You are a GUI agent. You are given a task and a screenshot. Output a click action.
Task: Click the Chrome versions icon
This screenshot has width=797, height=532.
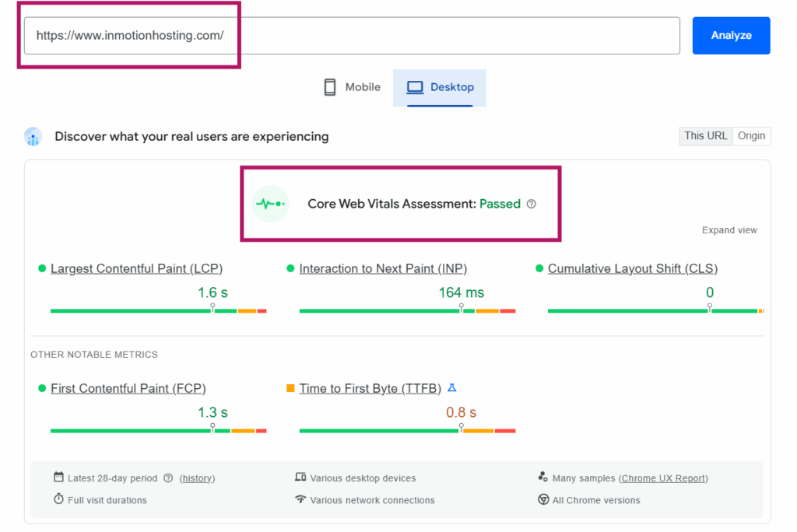tap(543, 500)
